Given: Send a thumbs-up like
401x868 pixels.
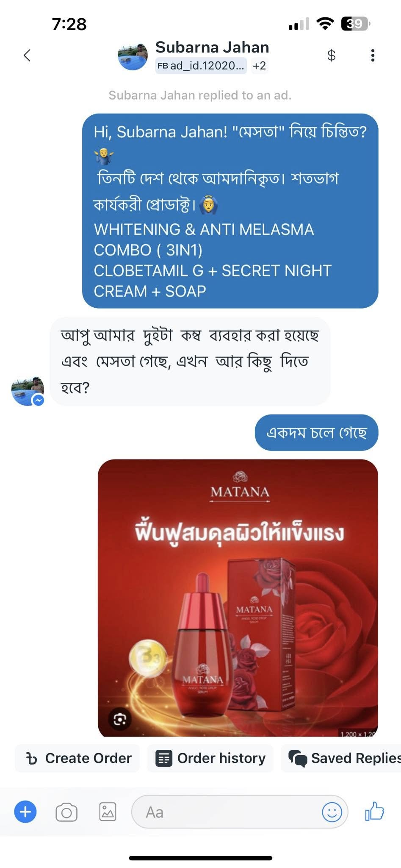Looking at the screenshot, I should [375, 811].
